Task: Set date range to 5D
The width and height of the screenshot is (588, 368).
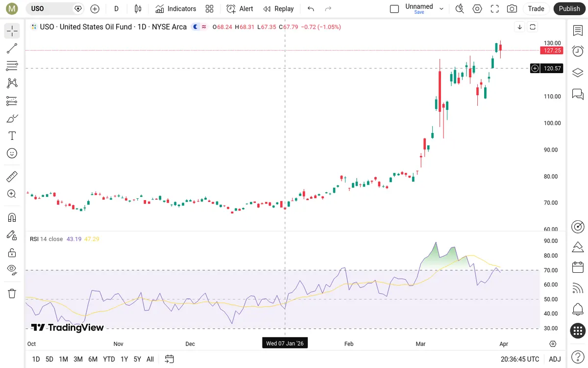Action: tap(49, 359)
